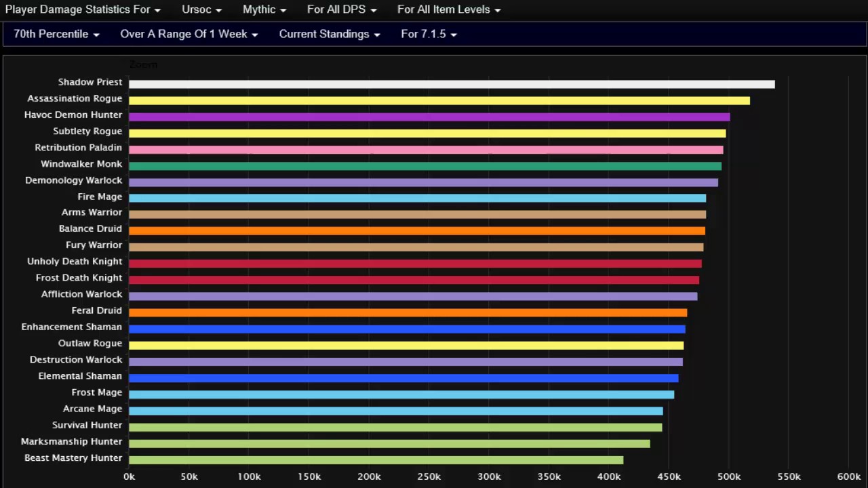Open the Current Standings dropdown
This screenshot has width=868, height=488.
pyautogui.click(x=330, y=34)
